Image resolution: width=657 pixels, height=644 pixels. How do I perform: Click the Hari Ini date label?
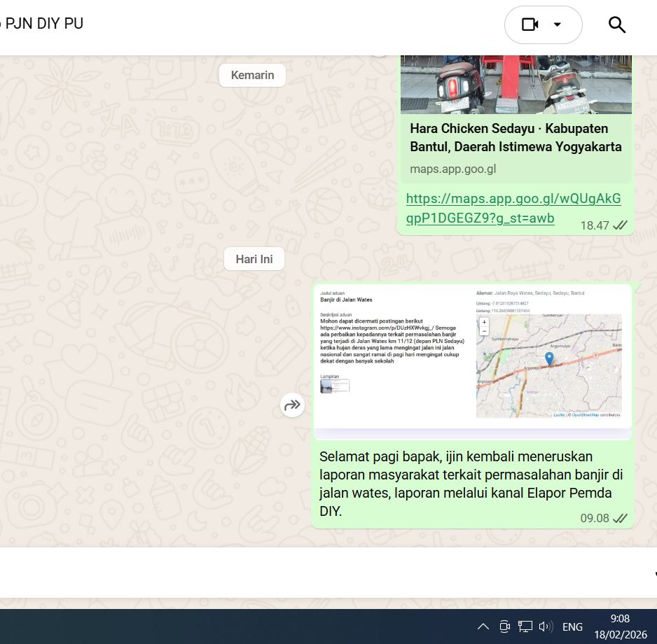click(254, 259)
